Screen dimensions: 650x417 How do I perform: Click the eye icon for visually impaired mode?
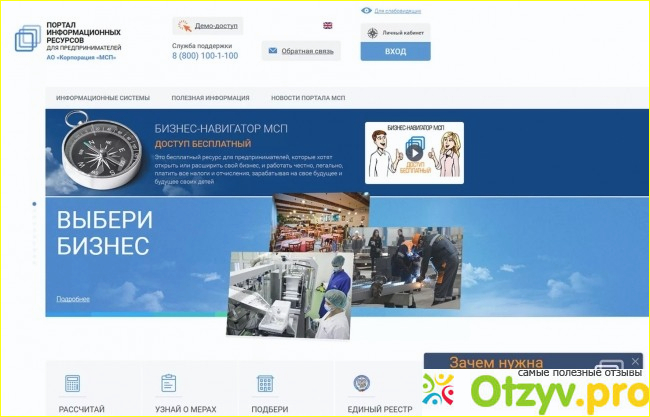[x=366, y=10]
